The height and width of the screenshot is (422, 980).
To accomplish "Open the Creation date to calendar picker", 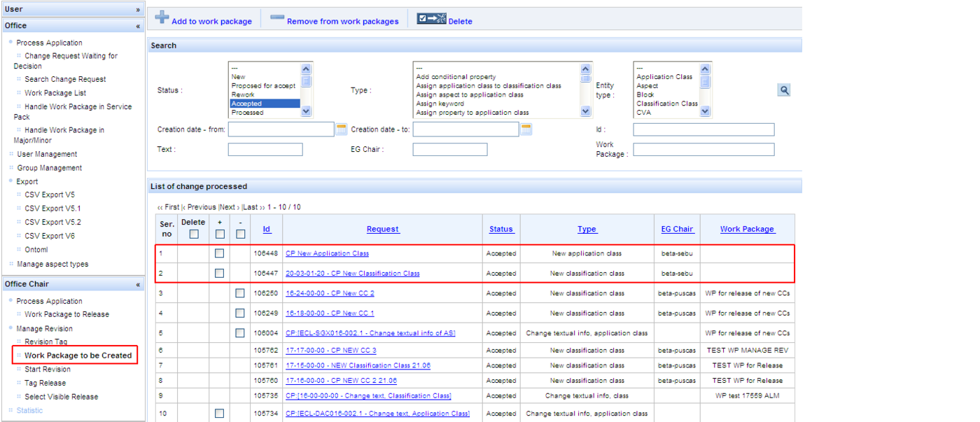I will [x=526, y=129].
